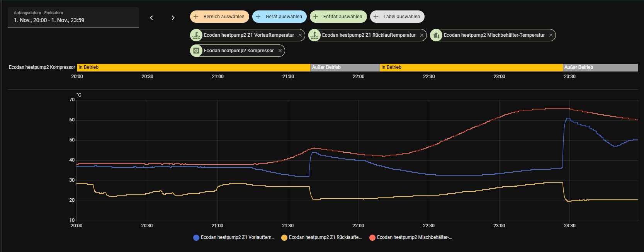Go to previous time range arrow
Screen dimensions: 644x252
151,18
